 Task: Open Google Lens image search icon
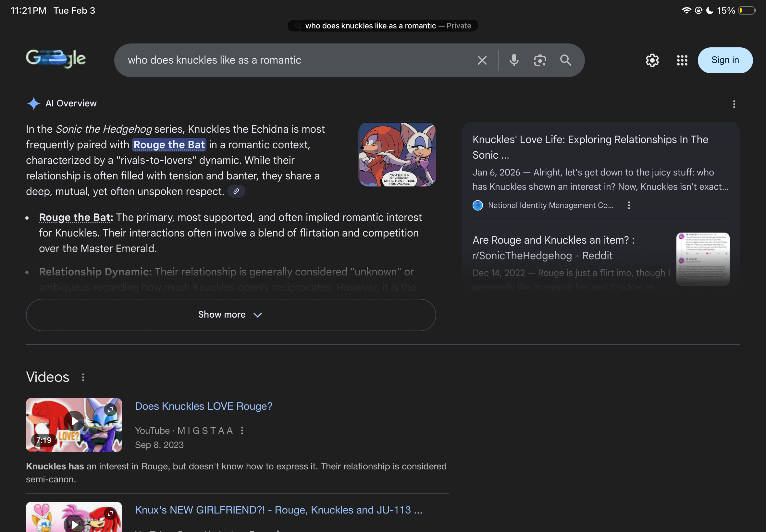539,60
